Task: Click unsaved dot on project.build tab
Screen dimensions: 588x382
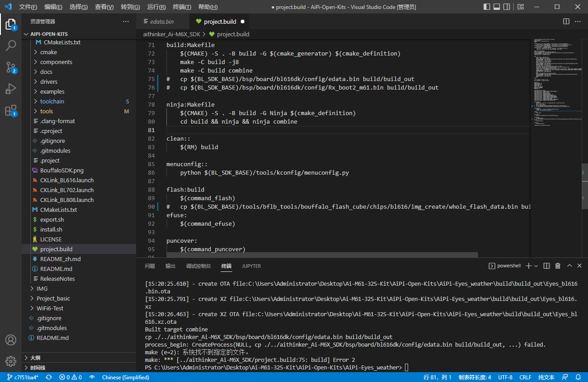Action: pyautogui.click(x=243, y=21)
